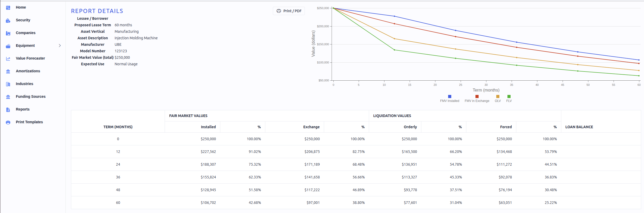Viewport: 644px width, 213px height.
Task: Toggle the OLV legend series
Action: 498,99
